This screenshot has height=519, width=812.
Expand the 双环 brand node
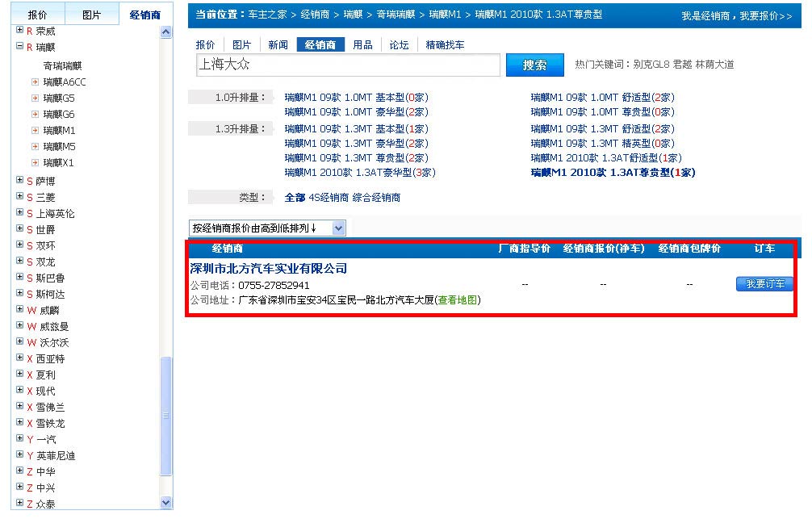click(19, 244)
